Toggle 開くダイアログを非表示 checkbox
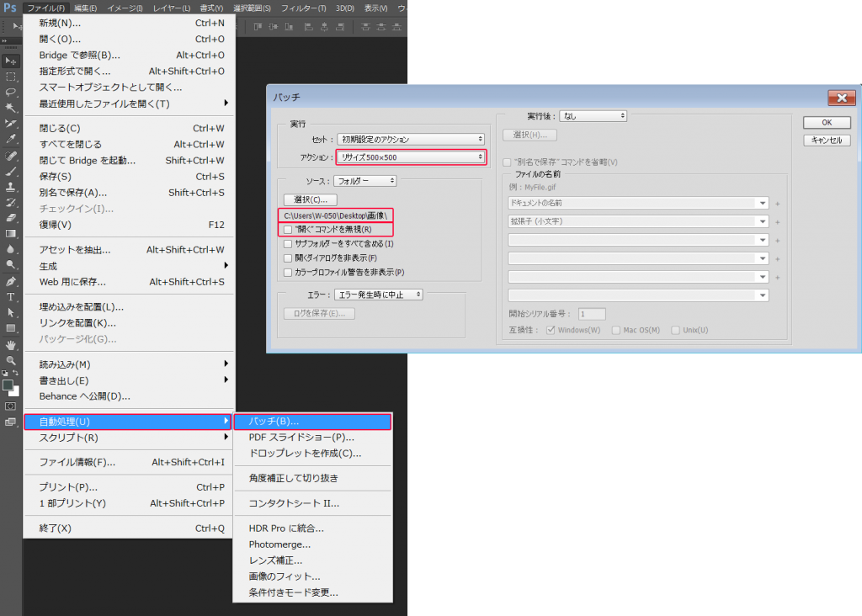862x616 pixels. click(x=288, y=258)
